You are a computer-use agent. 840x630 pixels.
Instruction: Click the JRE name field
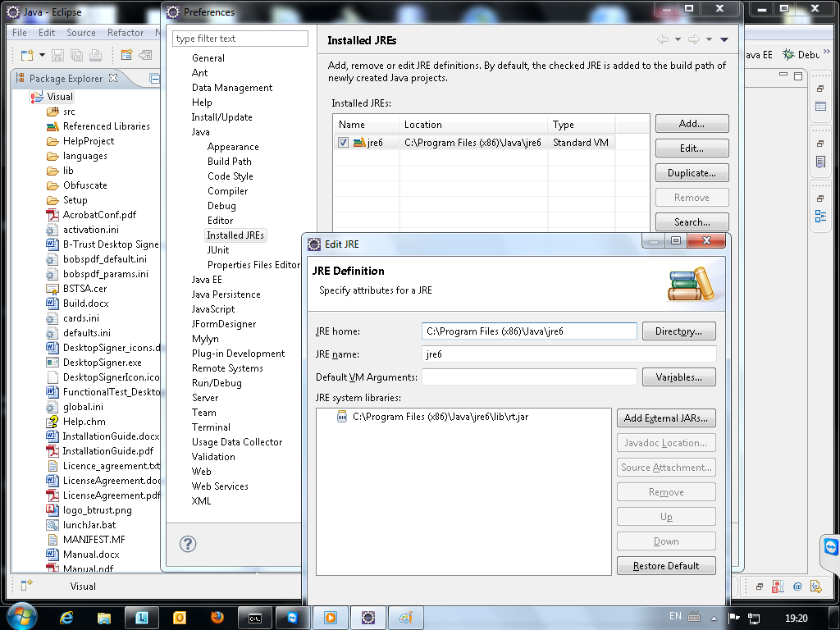click(x=569, y=354)
